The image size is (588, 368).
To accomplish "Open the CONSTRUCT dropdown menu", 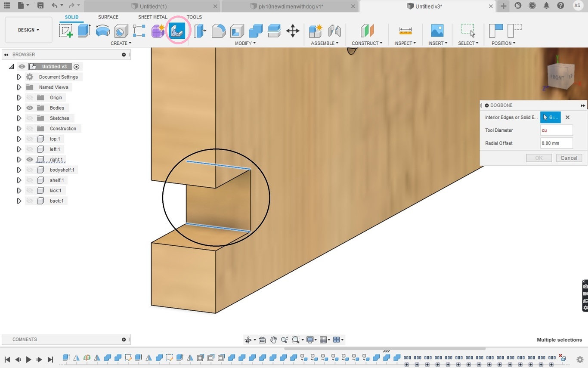I will coord(367,43).
